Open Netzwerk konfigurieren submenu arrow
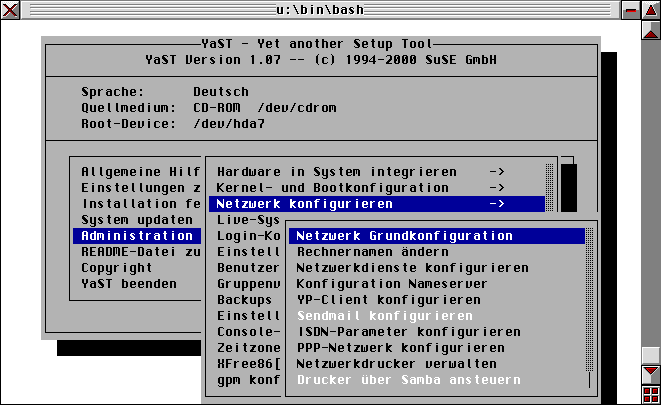Image resolution: width=661 pixels, height=405 pixels. 497,204
